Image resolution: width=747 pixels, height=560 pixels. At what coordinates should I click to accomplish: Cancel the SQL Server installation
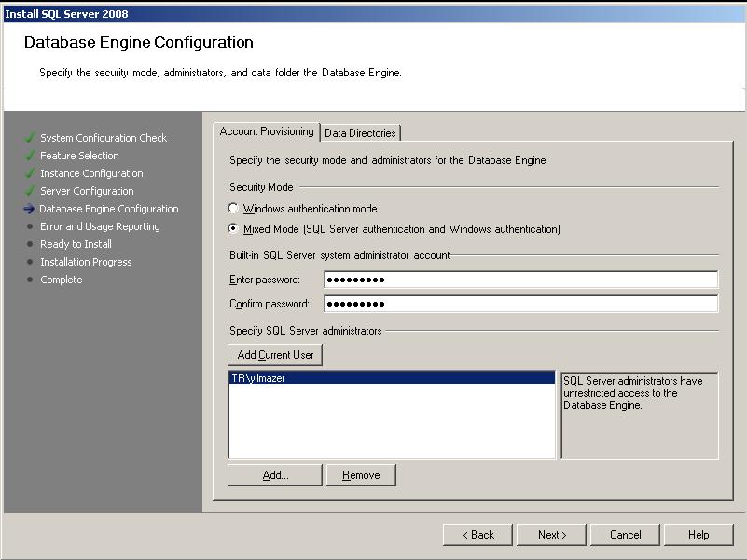[x=625, y=535]
